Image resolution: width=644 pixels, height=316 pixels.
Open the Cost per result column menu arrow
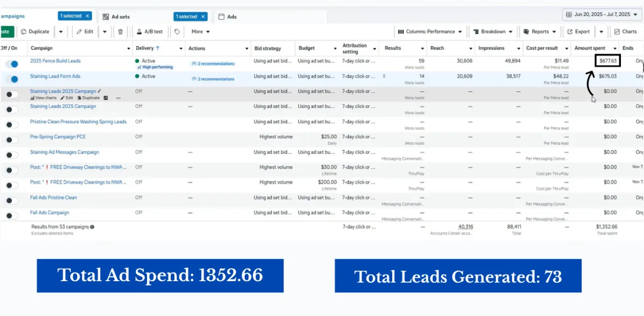click(566, 48)
